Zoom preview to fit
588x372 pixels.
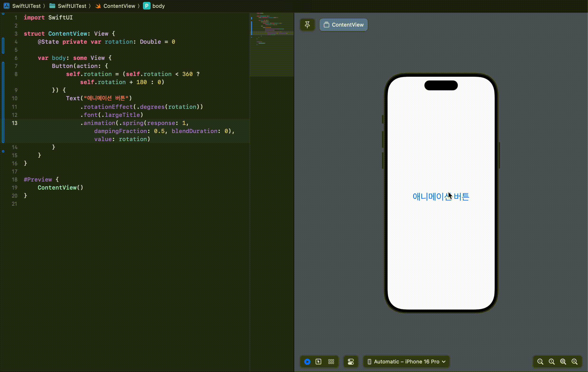563,362
